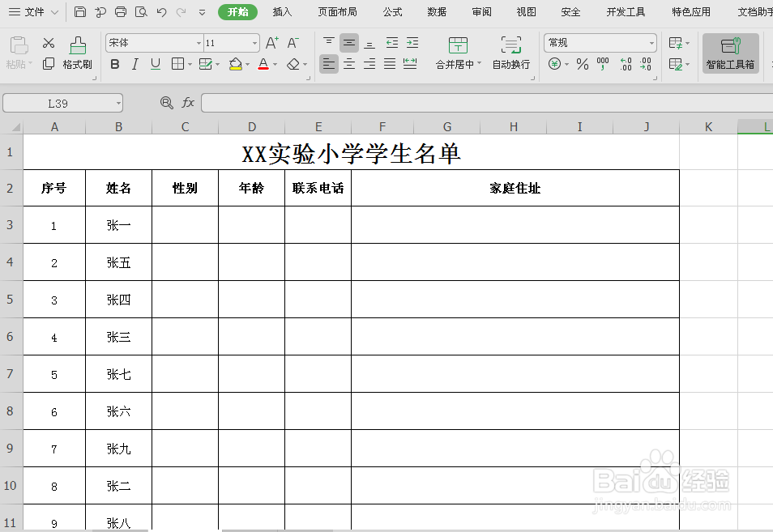Click the Print icon
This screenshot has width=773, height=532.
click(120, 12)
